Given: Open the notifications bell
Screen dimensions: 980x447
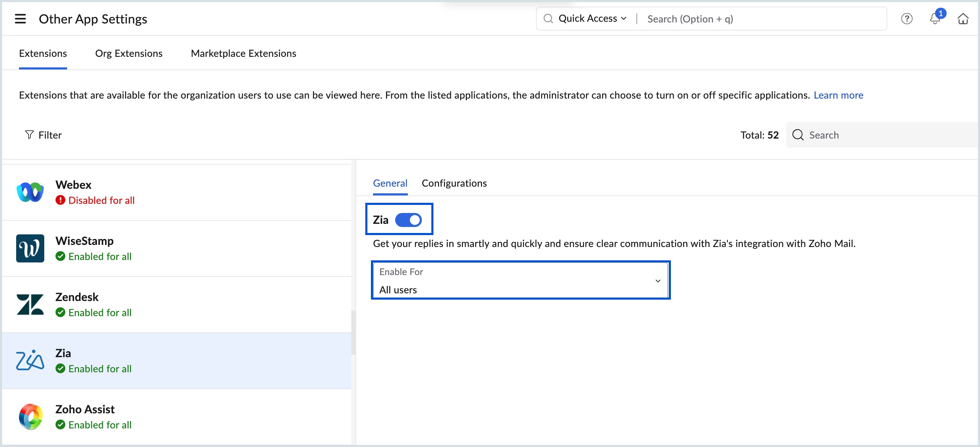Looking at the screenshot, I should click(935, 19).
